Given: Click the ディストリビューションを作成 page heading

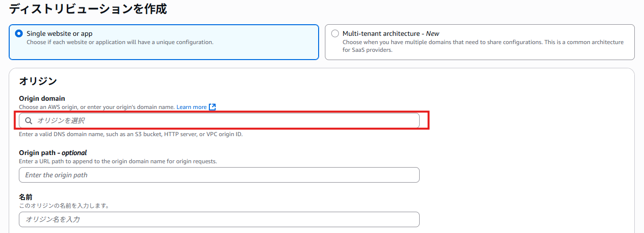Looking at the screenshot, I should click(x=88, y=9).
